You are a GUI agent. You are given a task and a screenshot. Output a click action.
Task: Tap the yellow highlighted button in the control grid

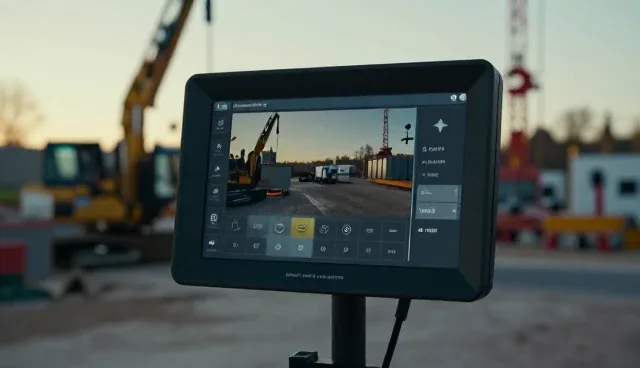tap(302, 228)
